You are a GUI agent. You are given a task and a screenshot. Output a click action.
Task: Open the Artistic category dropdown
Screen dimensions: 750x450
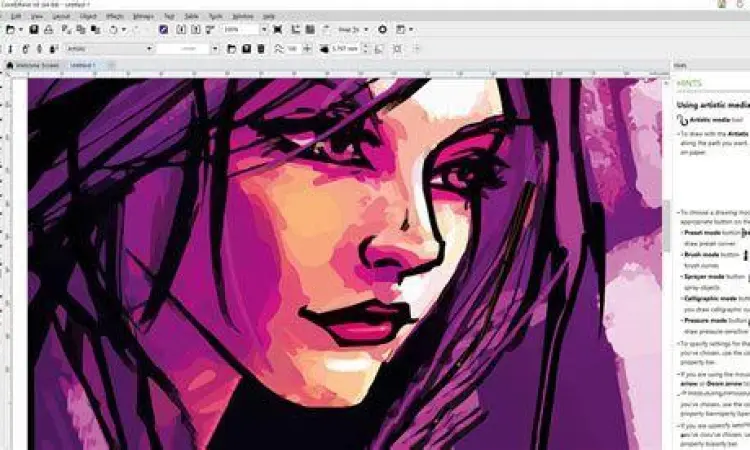pyautogui.click(x=149, y=48)
